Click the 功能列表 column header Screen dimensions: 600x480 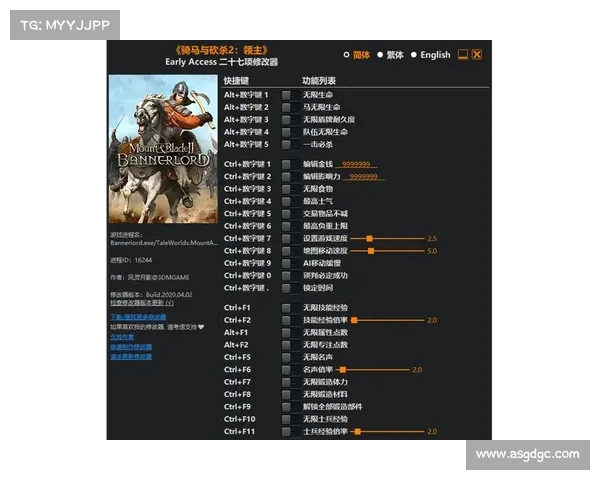pos(319,81)
